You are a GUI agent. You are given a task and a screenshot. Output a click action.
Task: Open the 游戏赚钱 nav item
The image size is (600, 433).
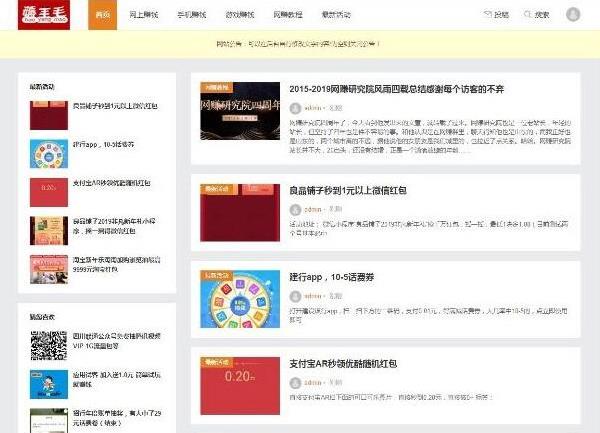pyautogui.click(x=240, y=15)
